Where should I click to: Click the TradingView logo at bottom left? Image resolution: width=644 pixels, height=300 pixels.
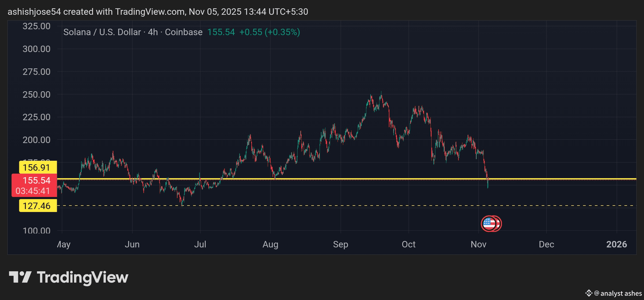click(x=69, y=277)
